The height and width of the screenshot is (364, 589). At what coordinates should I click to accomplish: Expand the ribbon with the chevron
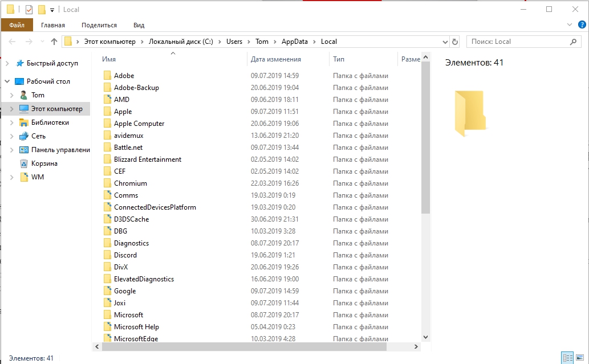point(569,25)
